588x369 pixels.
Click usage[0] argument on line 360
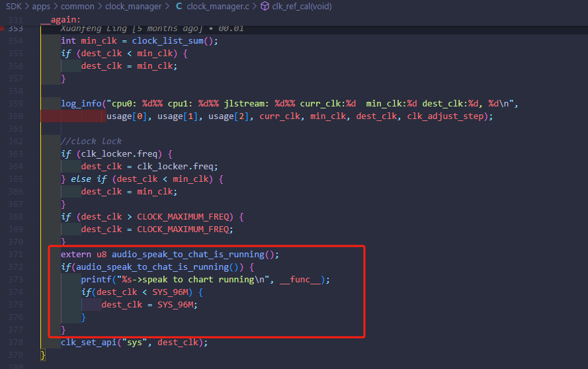(127, 116)
